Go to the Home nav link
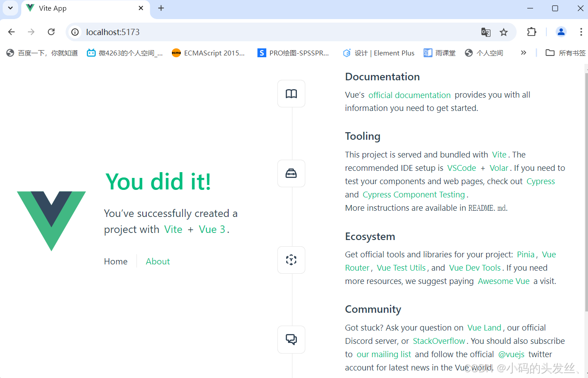The image size is (588, 378). click(x=116, y=261)
